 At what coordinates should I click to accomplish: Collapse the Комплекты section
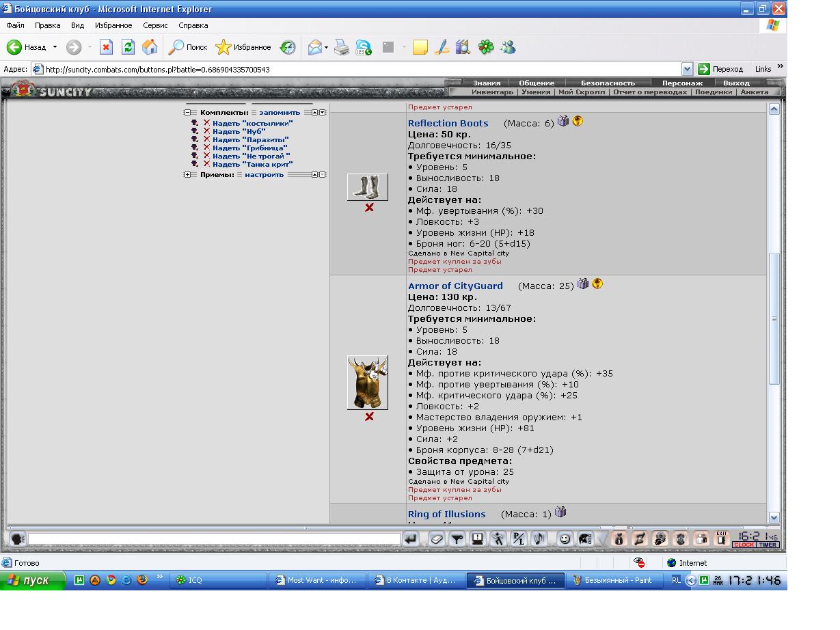(187, 112)
